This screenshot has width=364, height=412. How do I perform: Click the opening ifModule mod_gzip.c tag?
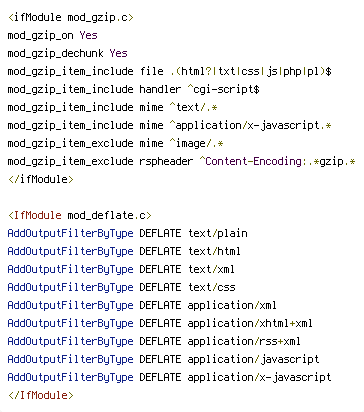coord(71,17)
